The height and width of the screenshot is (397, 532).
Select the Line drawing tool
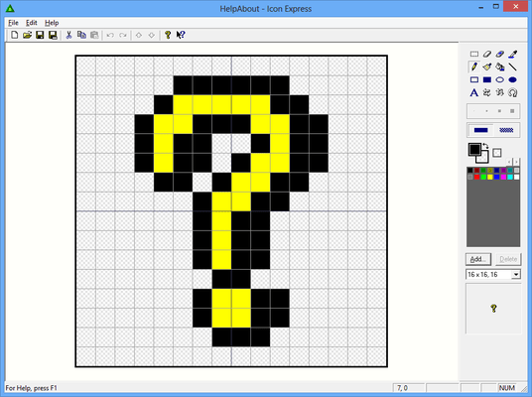[x=513, y=66]
